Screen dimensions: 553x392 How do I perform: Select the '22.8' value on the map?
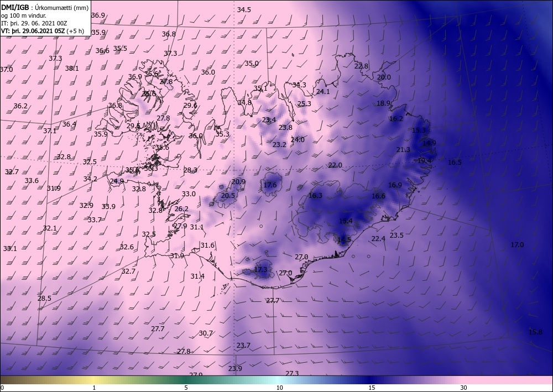pos(361,66)
